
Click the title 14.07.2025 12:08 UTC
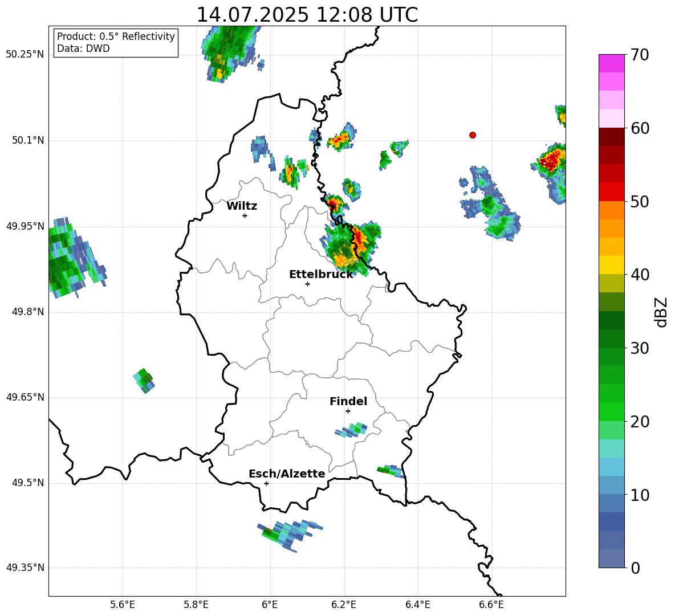coord(307,15)
